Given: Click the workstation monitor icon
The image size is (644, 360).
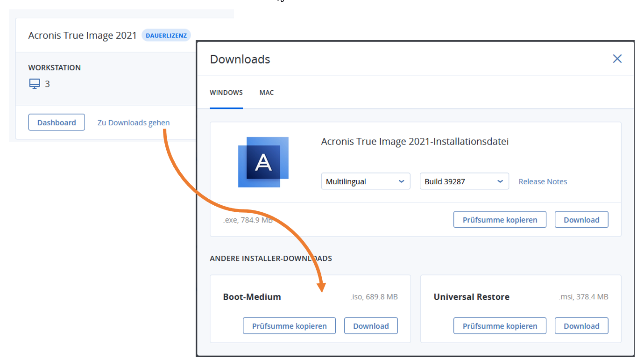Looking at the screenshot, I should (34, 84).
